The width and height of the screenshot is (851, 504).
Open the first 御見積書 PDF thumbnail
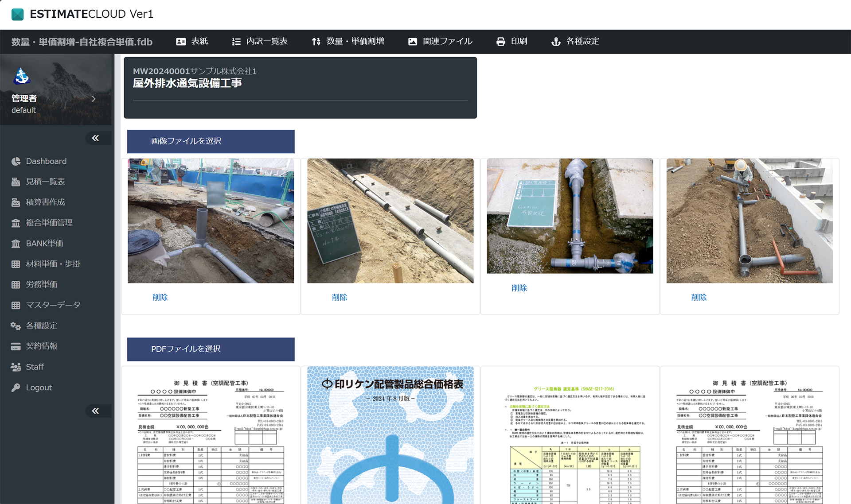click(211, 435)
